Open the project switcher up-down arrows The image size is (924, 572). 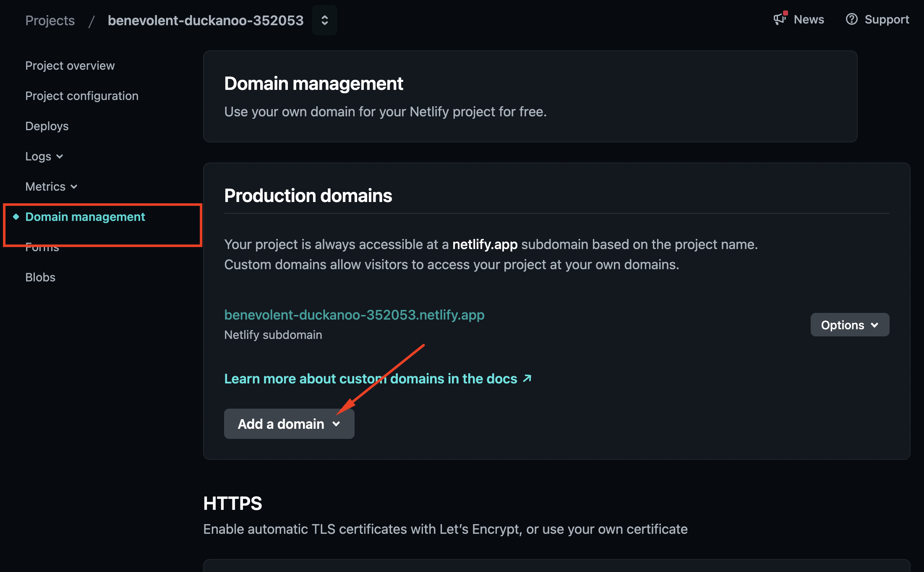tap(324, 20)
